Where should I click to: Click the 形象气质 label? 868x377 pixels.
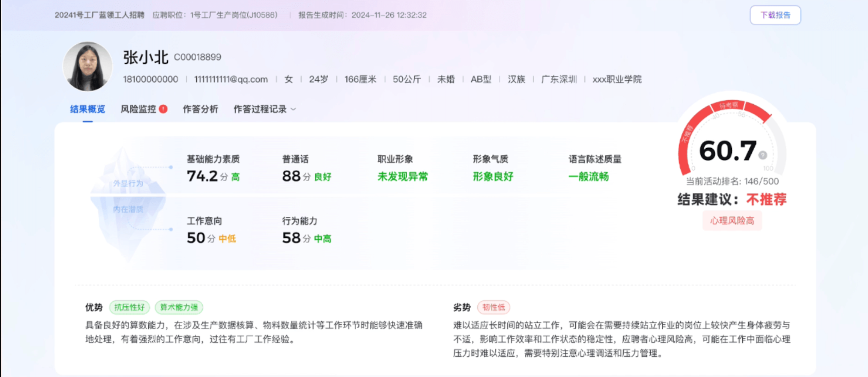(x=491, y=159)
